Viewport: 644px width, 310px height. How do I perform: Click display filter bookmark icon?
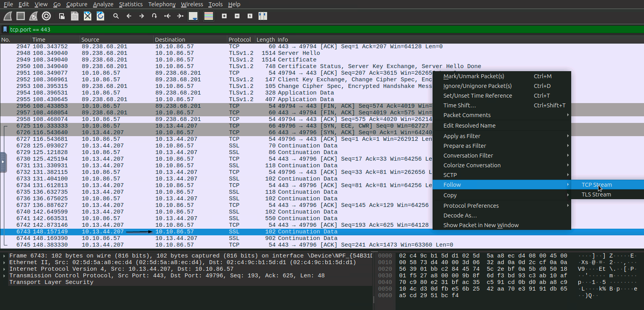5,30
